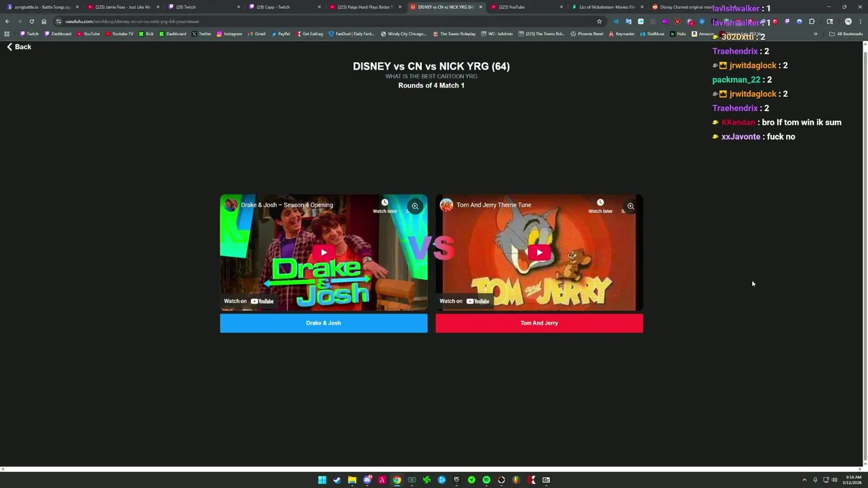This screenshot has height=488, width=868.
Task: Open the bookmarks apps grid icon
Action: point(7,34)
